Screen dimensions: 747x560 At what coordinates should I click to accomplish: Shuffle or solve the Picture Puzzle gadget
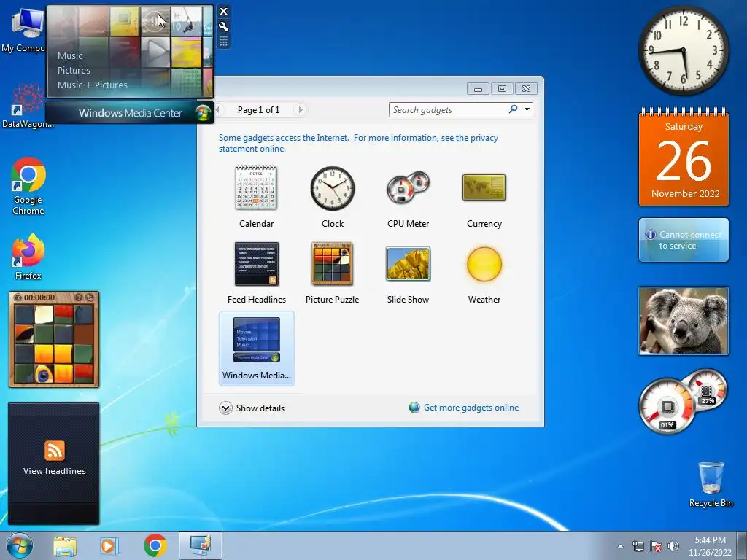89,297
